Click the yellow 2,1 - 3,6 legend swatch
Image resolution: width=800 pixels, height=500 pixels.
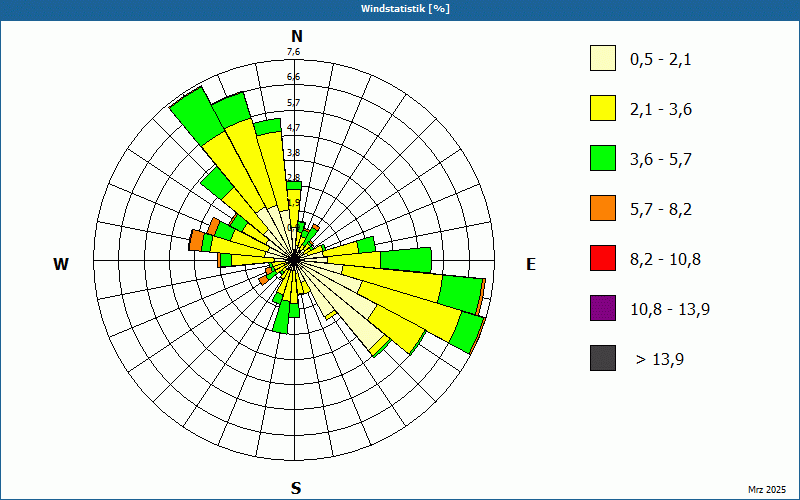603,108
